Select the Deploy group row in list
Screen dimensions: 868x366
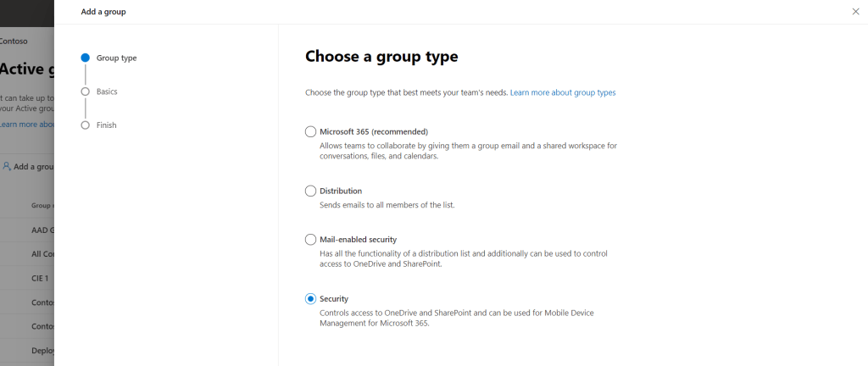point(42,351)
